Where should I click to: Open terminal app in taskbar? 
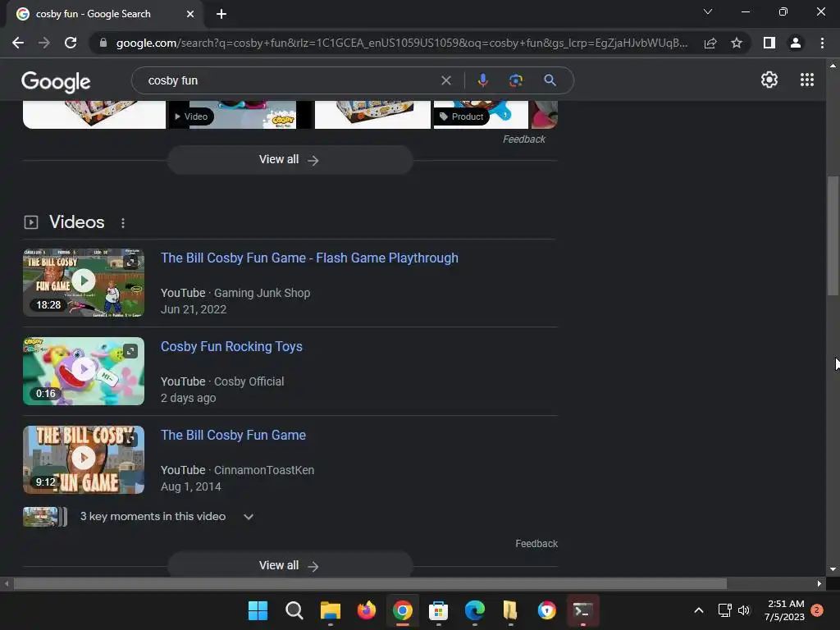point(583,610)
